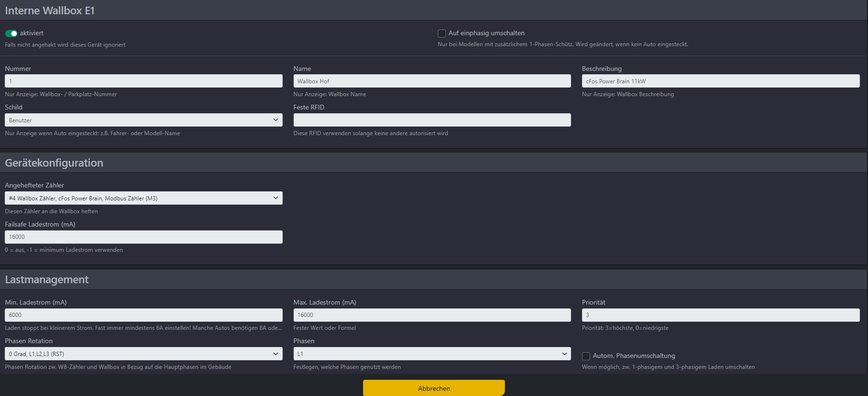Screen dimensions: 868x396
Task: Click the 'Max. Ladestrom (mA)' field
Action: tap(432, 315)
